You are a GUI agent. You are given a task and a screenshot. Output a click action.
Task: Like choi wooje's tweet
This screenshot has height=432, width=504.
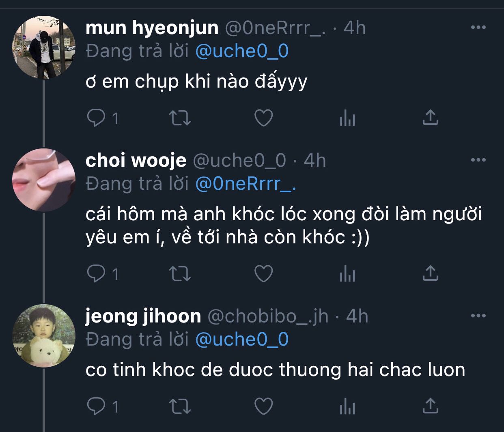263,274
